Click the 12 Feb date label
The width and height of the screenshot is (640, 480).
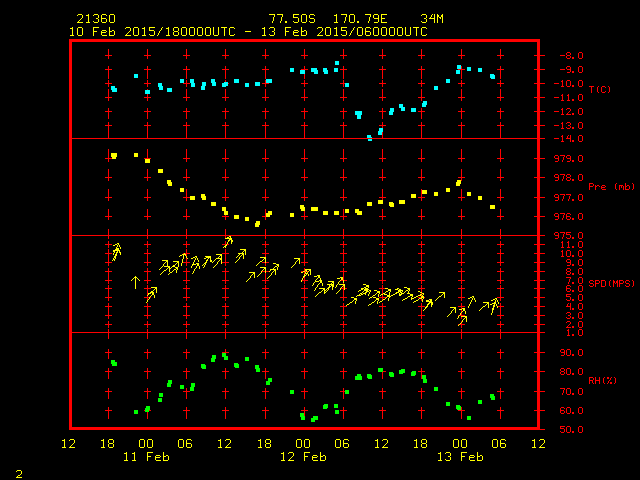(303, 456)
